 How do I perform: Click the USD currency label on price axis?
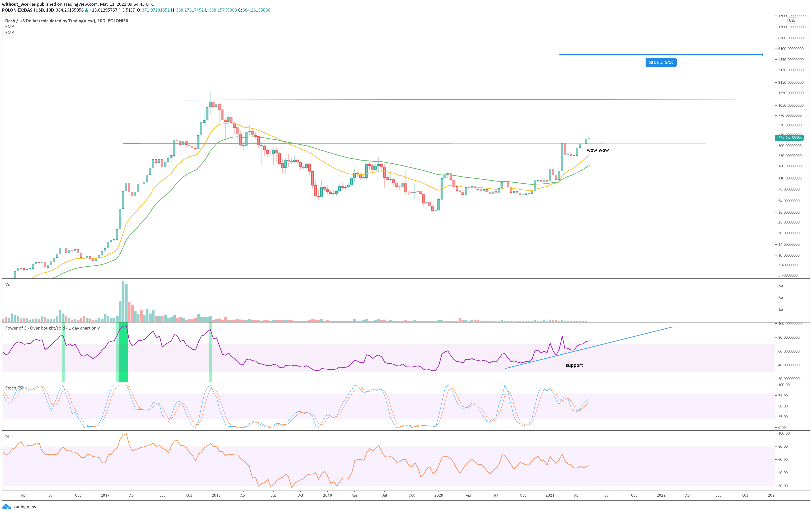pos(792,20)
